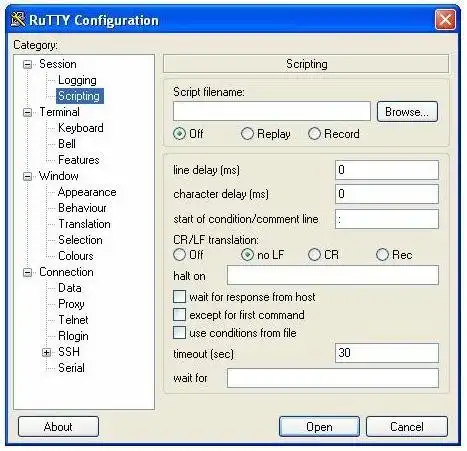Open the Bell settings
Image resolution: width=467 pixels, height=451 pixels.
tap(67, 144)
